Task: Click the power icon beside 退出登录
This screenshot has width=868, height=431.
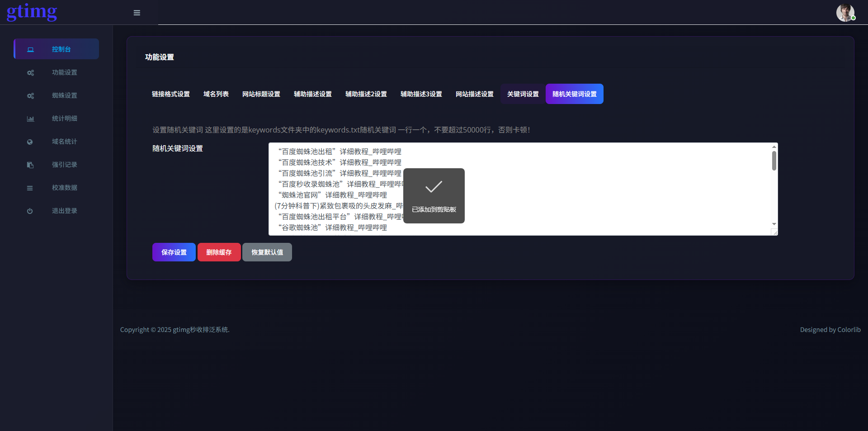Action: [x=30, y=211]
